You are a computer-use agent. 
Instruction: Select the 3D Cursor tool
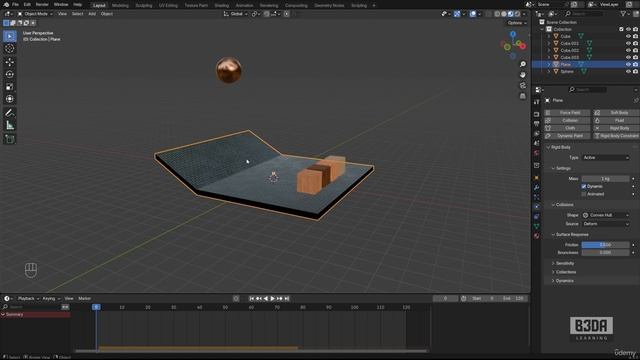10,49
